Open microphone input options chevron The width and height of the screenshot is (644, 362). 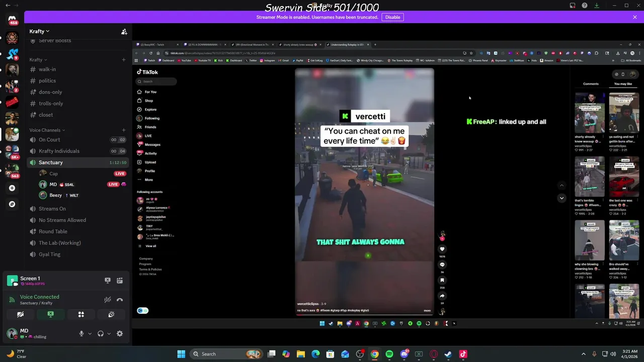90,333
